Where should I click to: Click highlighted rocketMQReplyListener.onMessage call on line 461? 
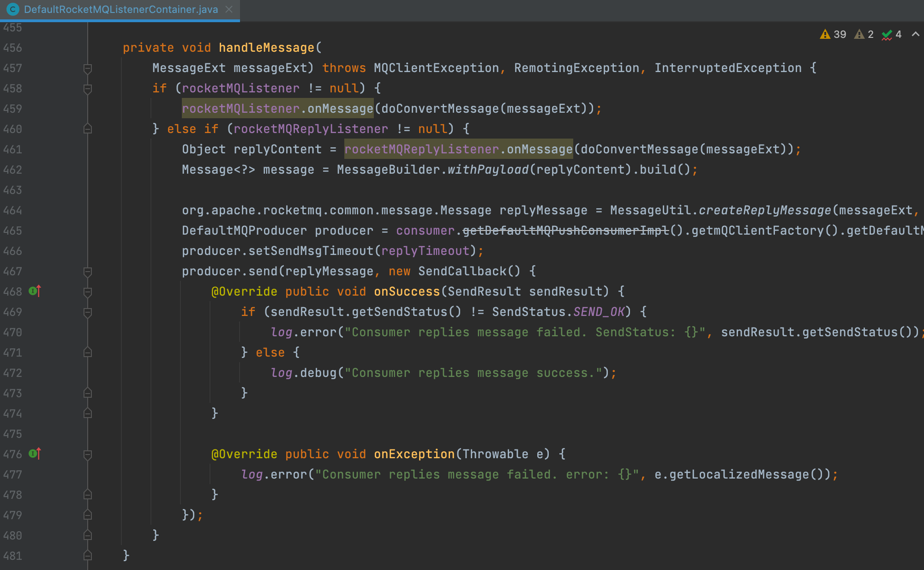(458, 149)
